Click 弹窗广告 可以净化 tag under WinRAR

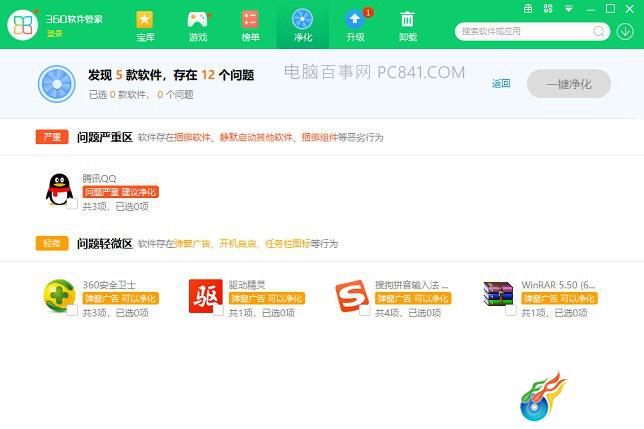tap(559, 298)
